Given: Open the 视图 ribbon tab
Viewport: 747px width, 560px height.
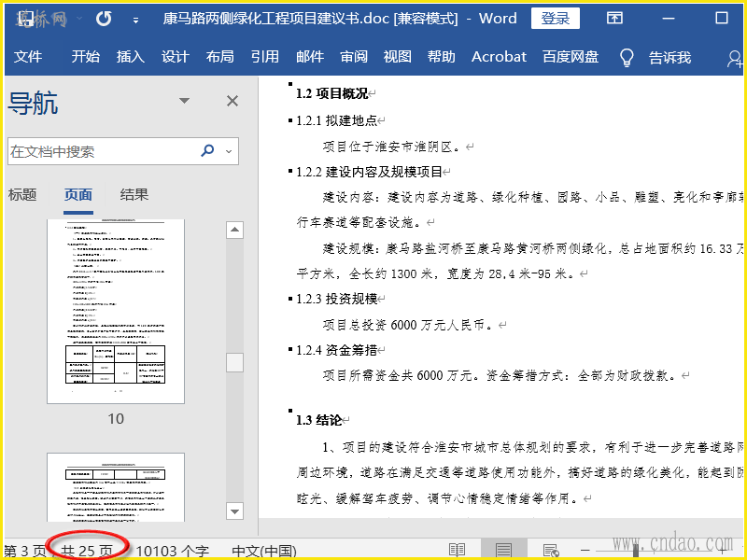Looking at the screenshot, I should tap(398, 56).
